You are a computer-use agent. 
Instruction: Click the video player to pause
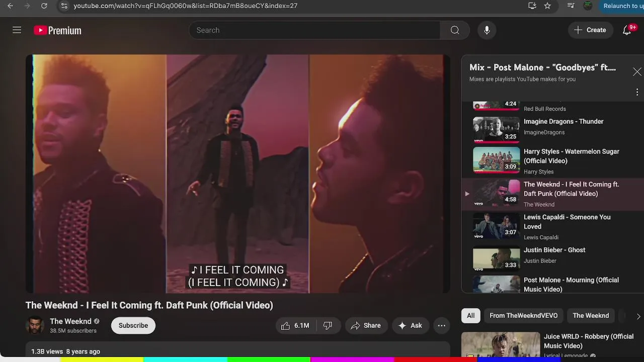[238, 173]
